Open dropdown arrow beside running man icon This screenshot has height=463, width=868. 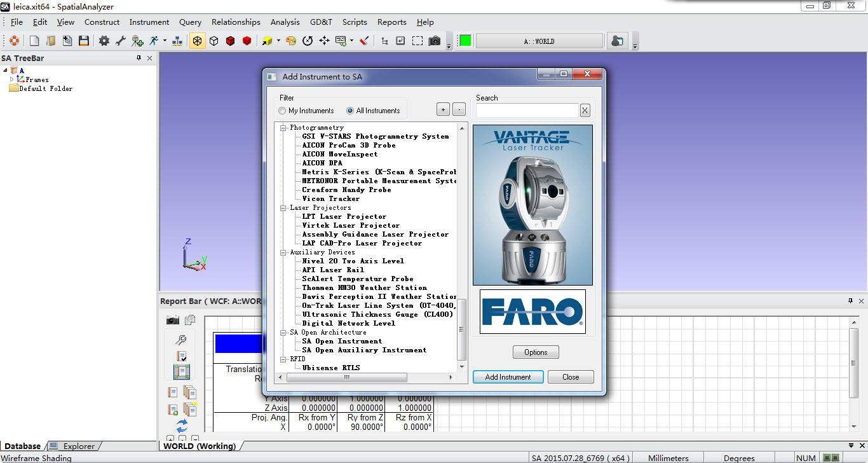(x=165, y=41)
